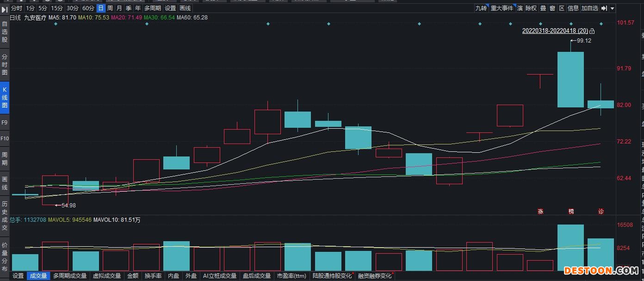Toggle the 重大事件 major events overlay

(502, 8)
